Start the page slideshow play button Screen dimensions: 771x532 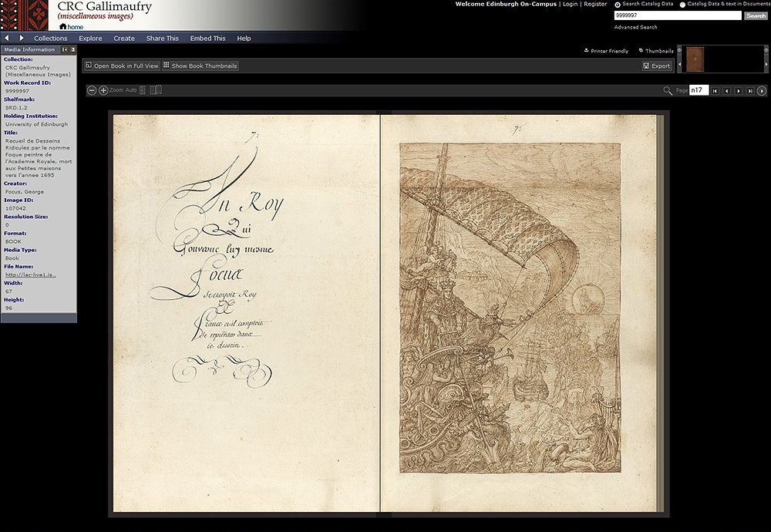(762, 91)
